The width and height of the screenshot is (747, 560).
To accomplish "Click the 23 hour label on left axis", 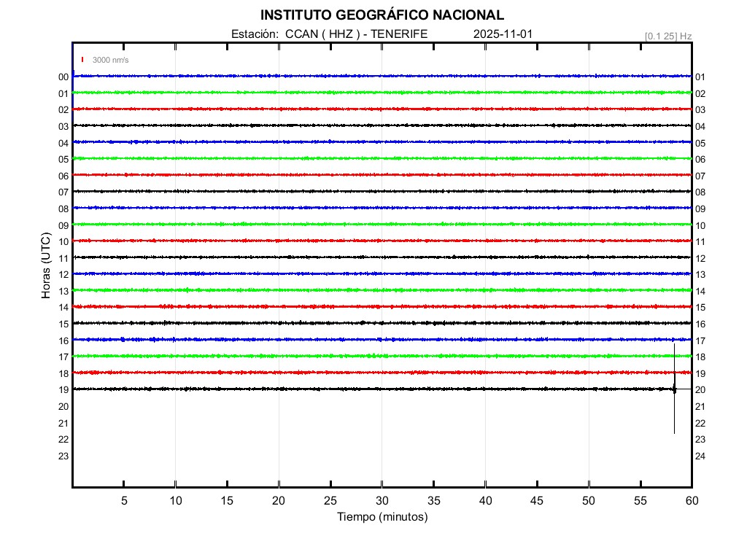I will click(63, 456).
